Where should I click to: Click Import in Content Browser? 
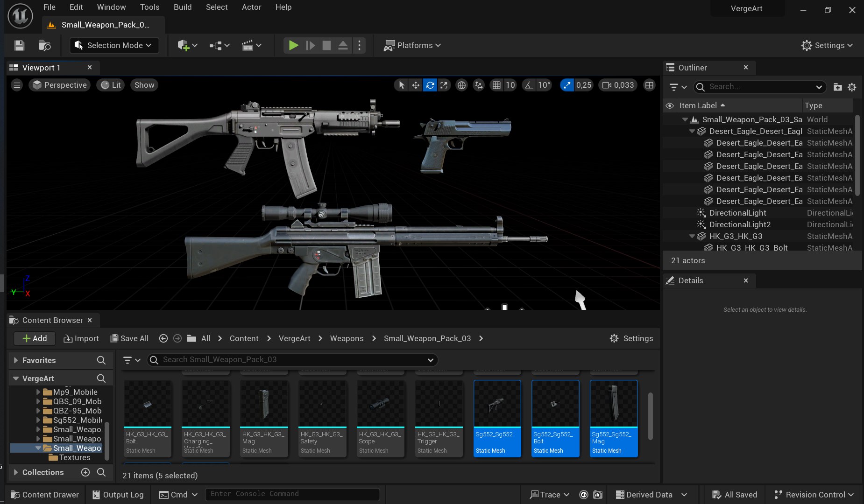pos(81,338)
